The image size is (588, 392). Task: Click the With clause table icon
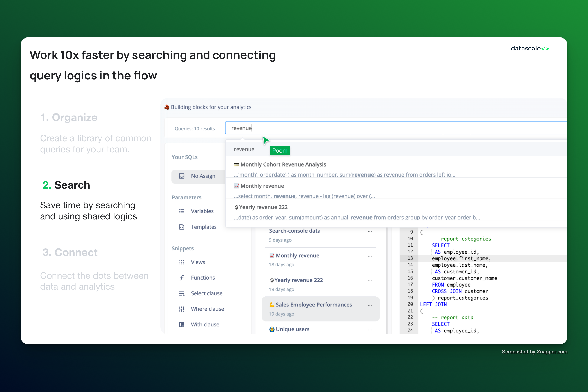(x=181, y=324)
